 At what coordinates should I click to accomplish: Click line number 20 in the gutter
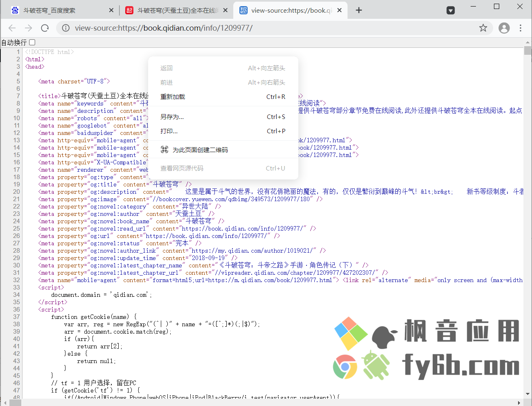pyautogui.click(x=16, y=192)
